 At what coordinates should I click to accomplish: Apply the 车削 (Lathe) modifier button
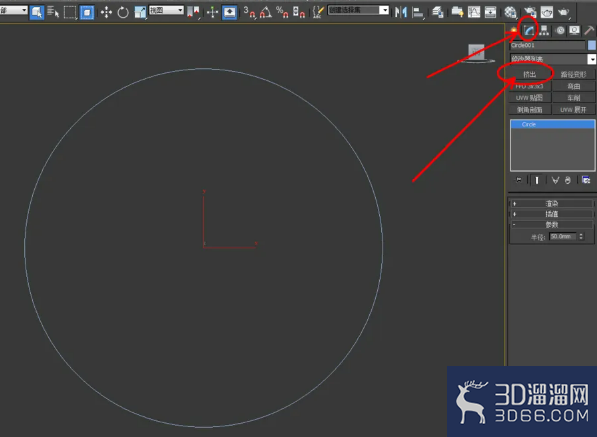point(573,98)
